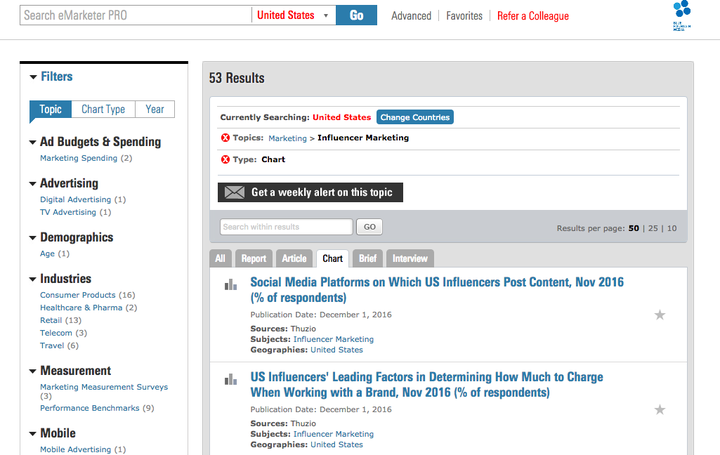Image resolution: width=720 pixels, height=455 pixels.
Task: Click the Search eMarketer PRO field
Action: coord(135,15)
